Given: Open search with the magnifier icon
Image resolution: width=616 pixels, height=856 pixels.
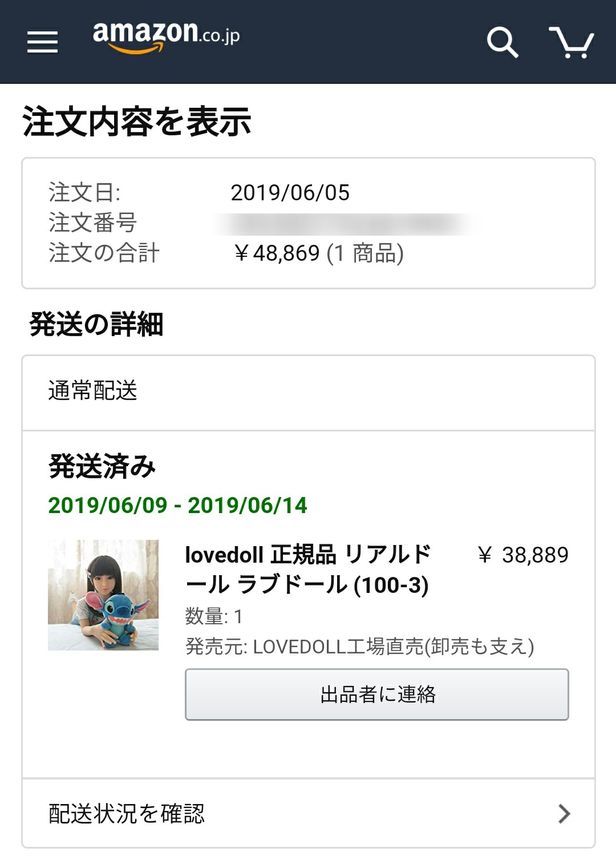Looking at the screenshot, I should pyautogui.click(x=502, y=42).
